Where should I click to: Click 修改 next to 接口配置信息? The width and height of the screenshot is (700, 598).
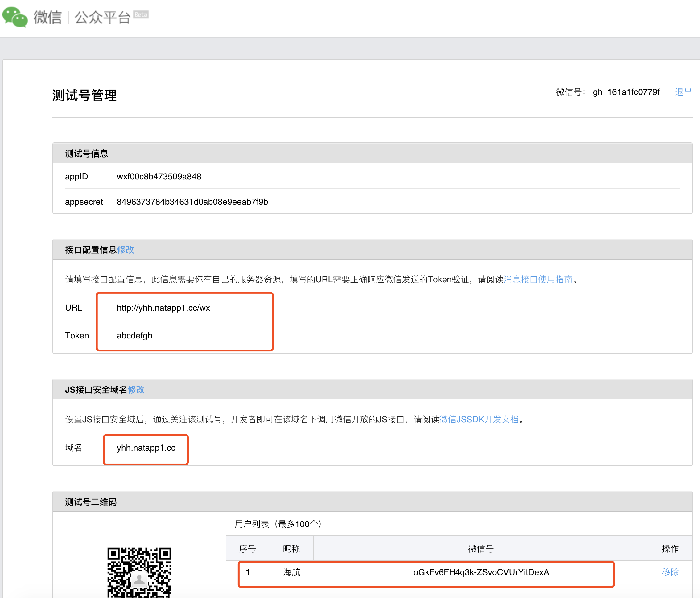[x=125, y=250]
